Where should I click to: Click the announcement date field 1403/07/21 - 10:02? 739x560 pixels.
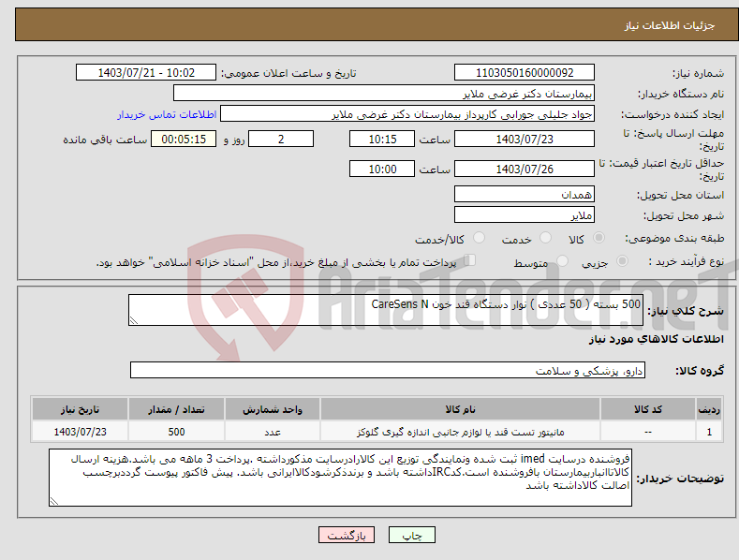[146, 73]
